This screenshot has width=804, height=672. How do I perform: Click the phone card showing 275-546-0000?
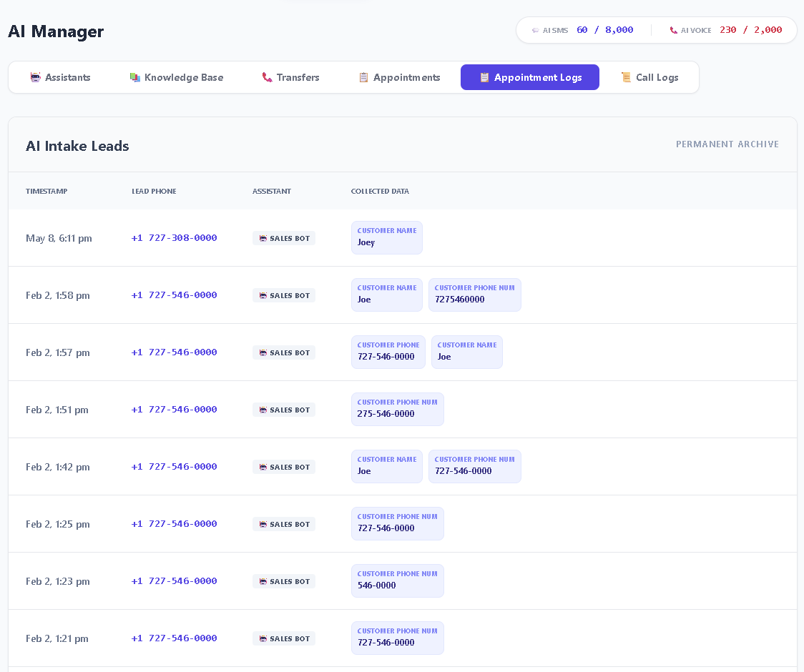coord(398,410)
